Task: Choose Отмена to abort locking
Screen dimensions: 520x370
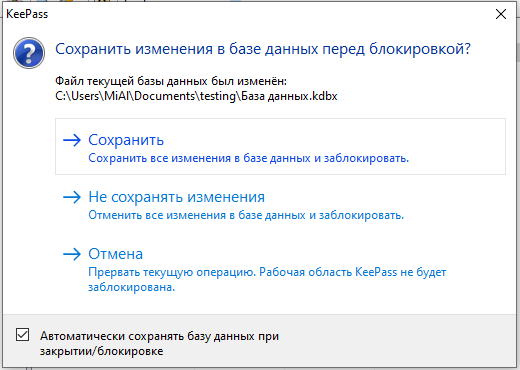Action: coord(280,271)
